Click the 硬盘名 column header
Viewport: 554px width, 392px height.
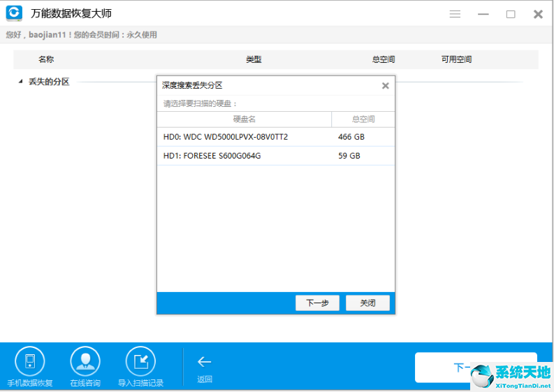pos(244,119)
